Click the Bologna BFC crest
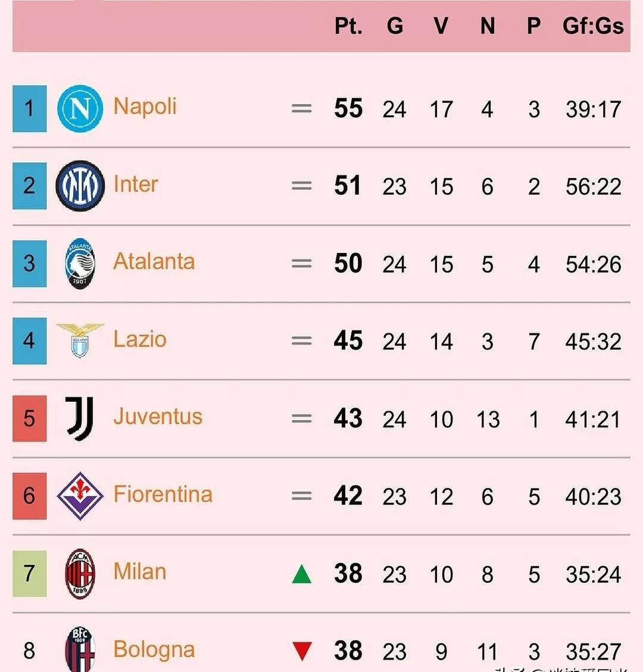 click(80, 649)
